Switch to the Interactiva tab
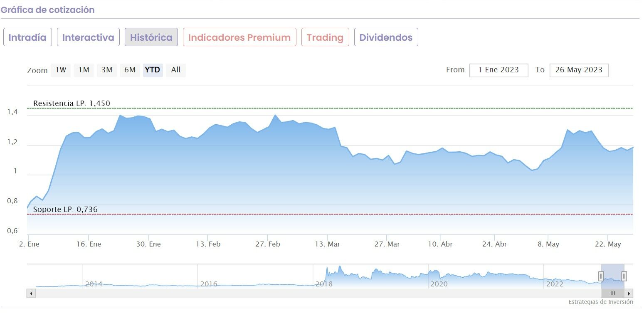The image size is (644, 323). [x=88, y=37]
